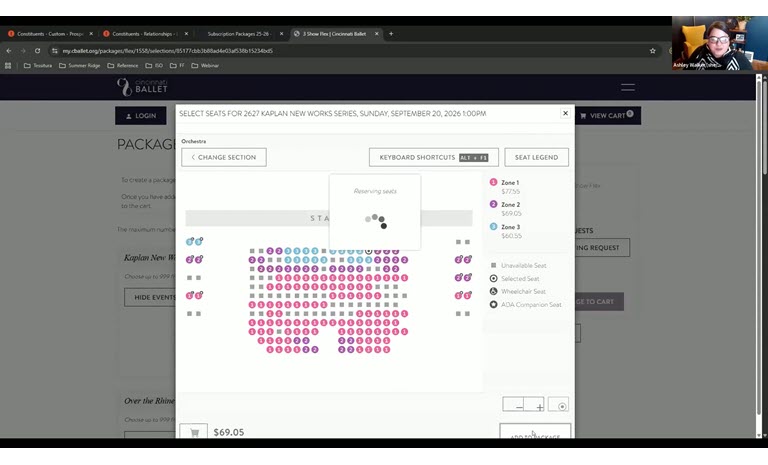Close the Subscription Packages 25-26 tab
The image size is (768, 465).
tap(281, 34)
